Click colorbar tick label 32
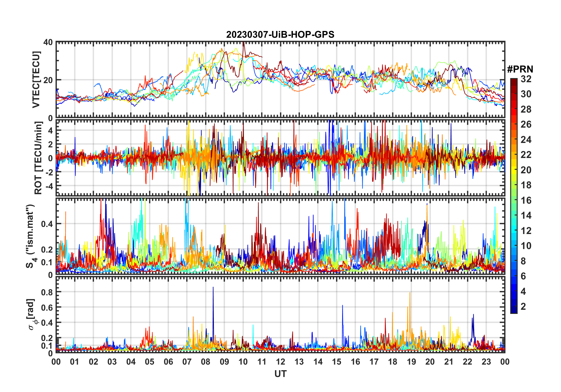 [526, 79]
